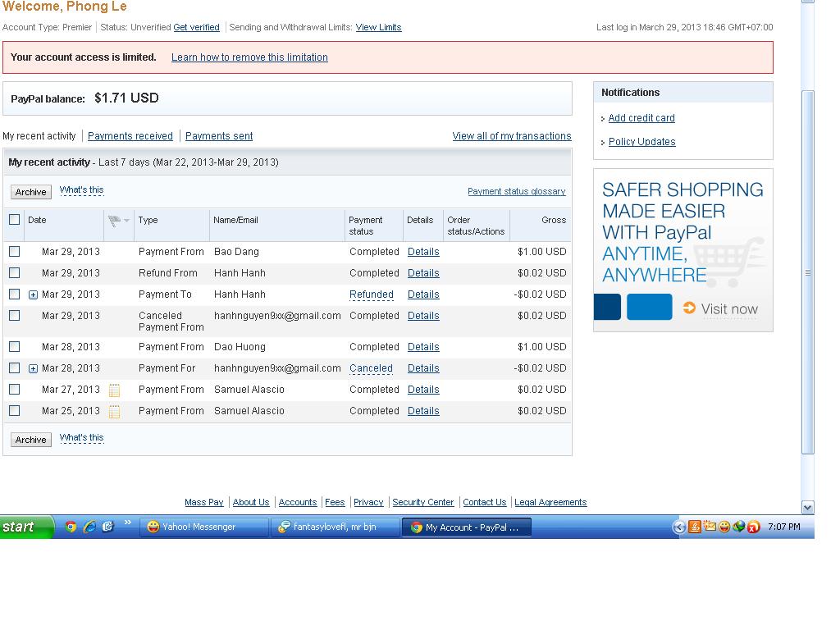Check the Dao Huong payment row
This screenshot has height=630, width=840.
click(15, 347)
